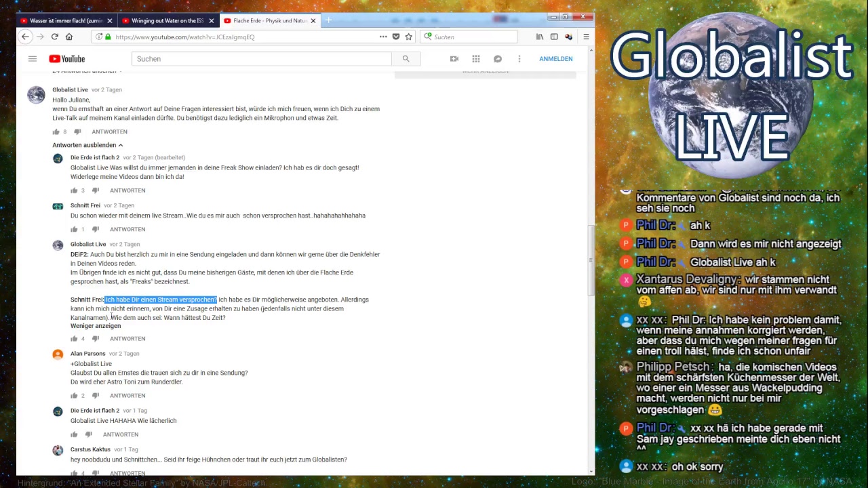The height and width of the screenshot is (488, 868).
Task: Click the highlighted 'Ich habe Dir einen Stream versprochen' text
Action: tap(161, 300)
